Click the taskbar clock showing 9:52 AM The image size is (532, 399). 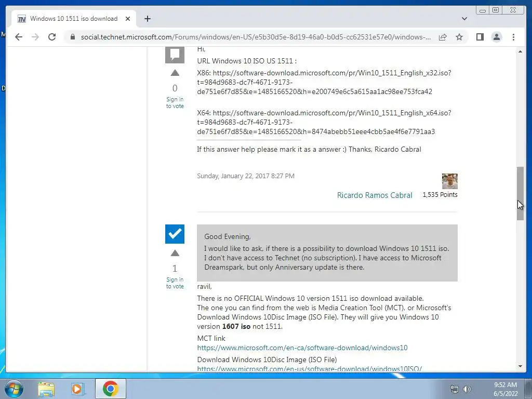tap(506, 389)
